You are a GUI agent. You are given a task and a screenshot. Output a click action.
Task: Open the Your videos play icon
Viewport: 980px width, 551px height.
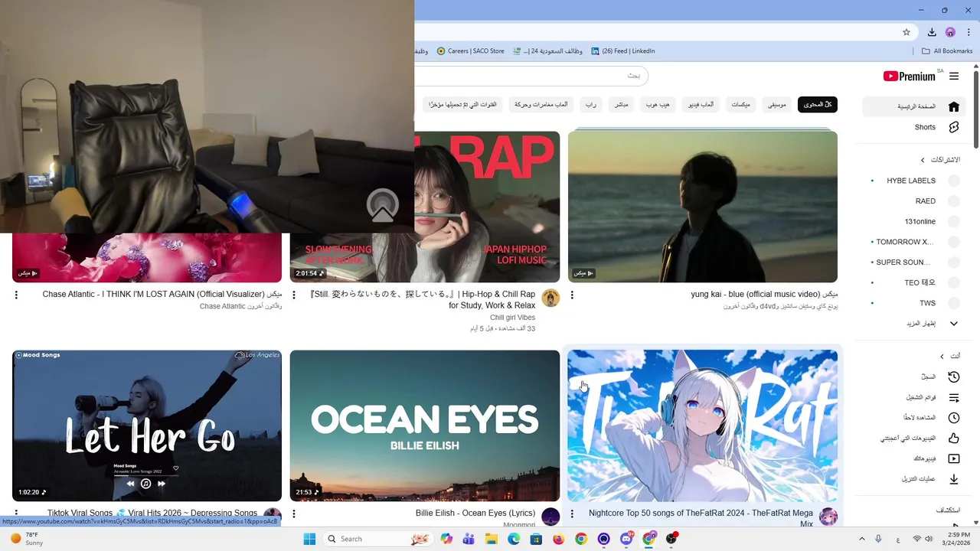pos(954,458)
